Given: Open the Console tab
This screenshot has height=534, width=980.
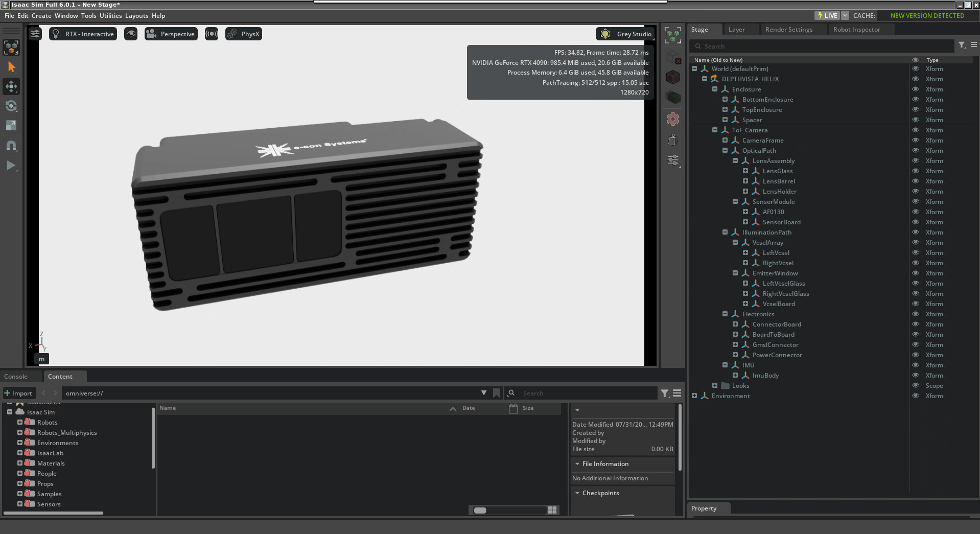Looking at the screenshot, I should (16, 377).
